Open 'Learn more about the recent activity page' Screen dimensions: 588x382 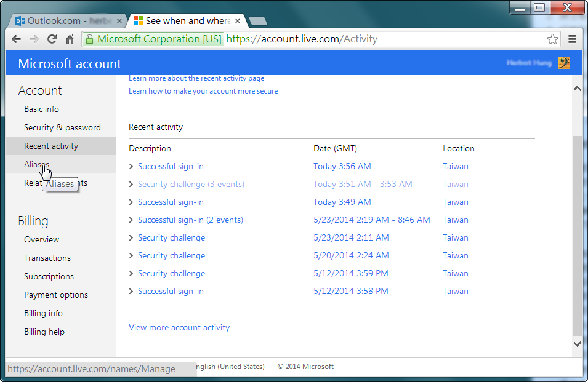click(x=196, y=78)
